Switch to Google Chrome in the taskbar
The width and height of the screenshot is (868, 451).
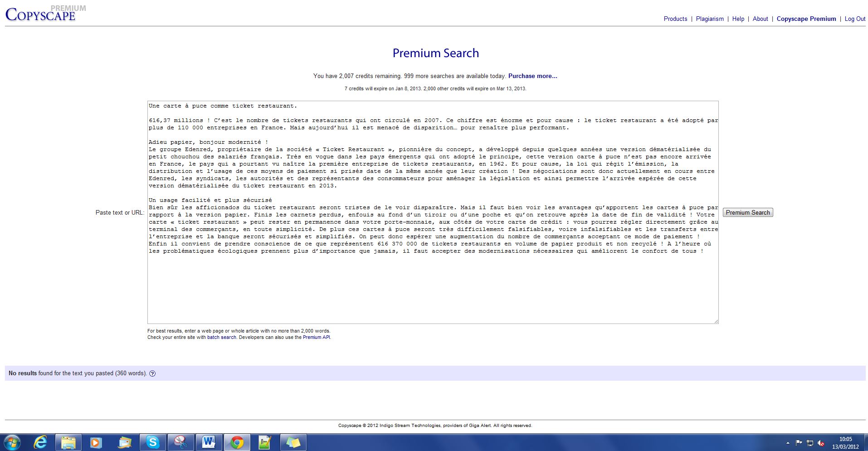[x=237, y=442]
